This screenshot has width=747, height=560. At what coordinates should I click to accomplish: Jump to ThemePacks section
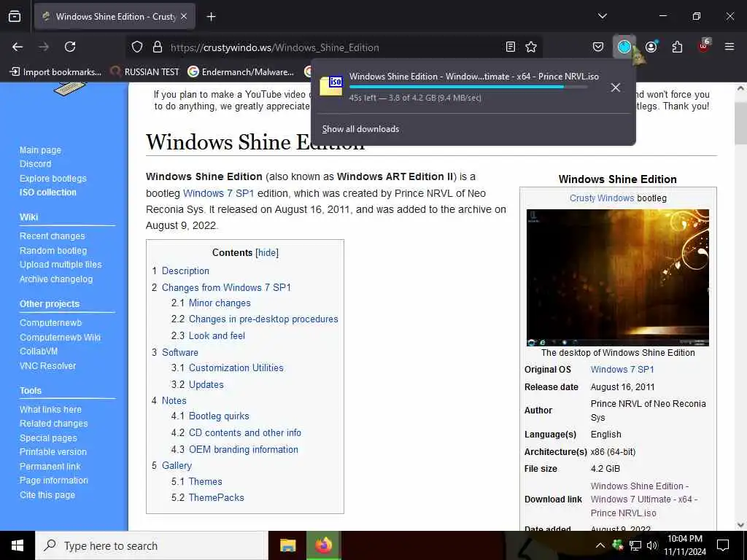pyautogui.click(x=216, y=497)
